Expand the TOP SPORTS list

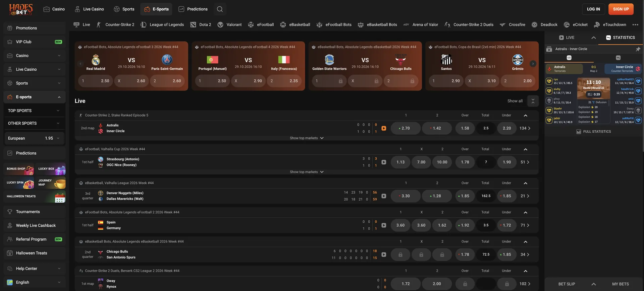point(34,111)
